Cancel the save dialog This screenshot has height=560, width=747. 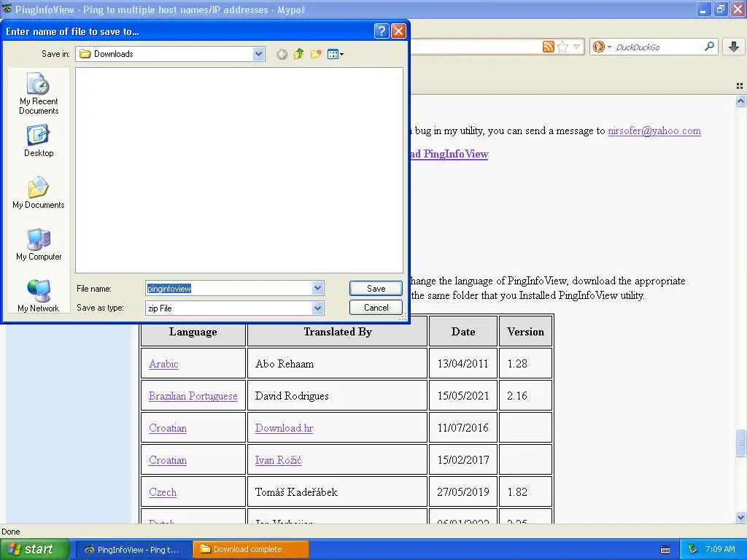(x=376, y=308)
